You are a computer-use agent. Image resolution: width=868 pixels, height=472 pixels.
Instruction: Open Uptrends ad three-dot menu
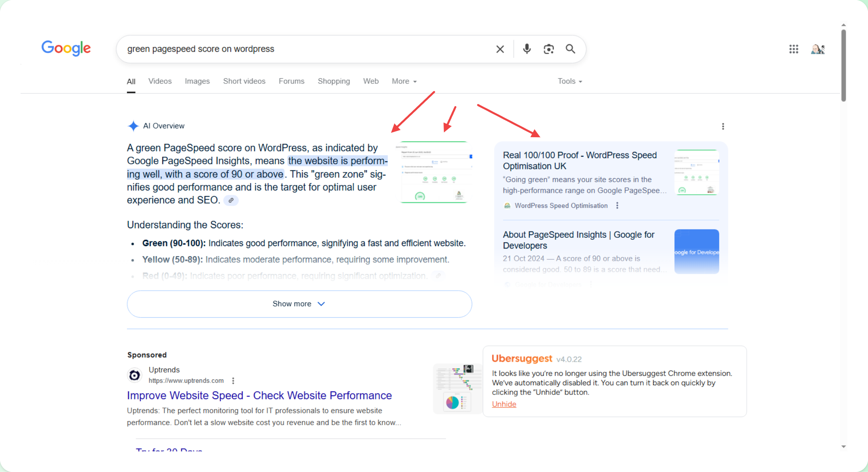pyautogui.click(x=233, y=381)
